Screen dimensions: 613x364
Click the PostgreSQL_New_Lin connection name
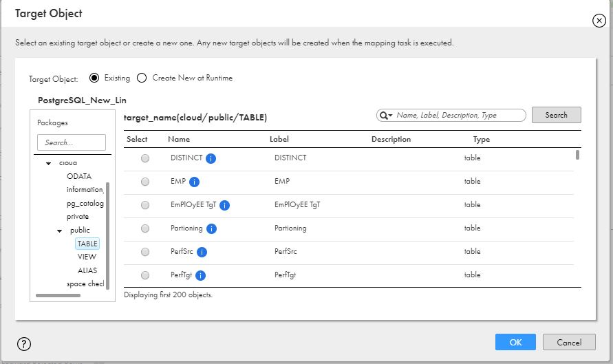click(82, 100)
